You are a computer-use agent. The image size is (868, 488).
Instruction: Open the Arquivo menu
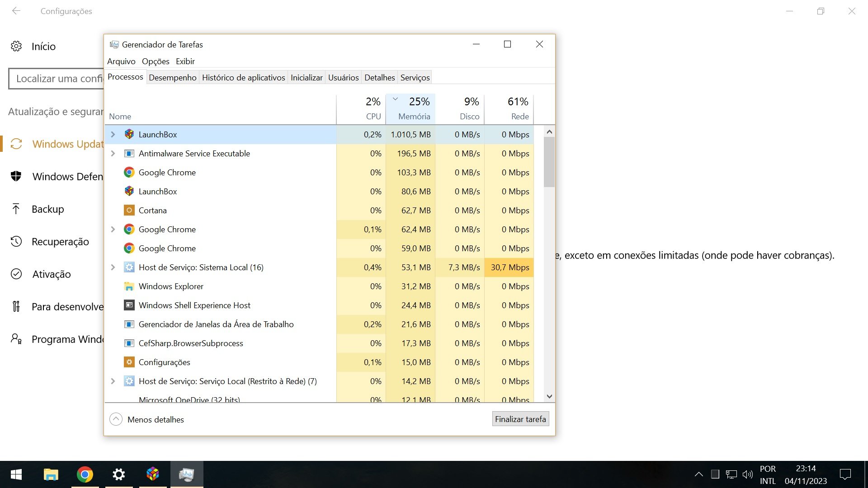click(121, 61)
